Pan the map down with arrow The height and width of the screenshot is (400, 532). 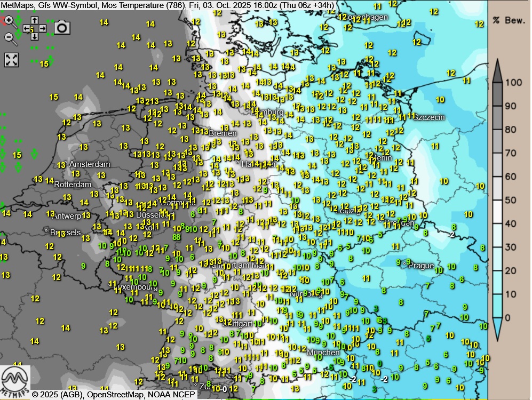(34, 36)
